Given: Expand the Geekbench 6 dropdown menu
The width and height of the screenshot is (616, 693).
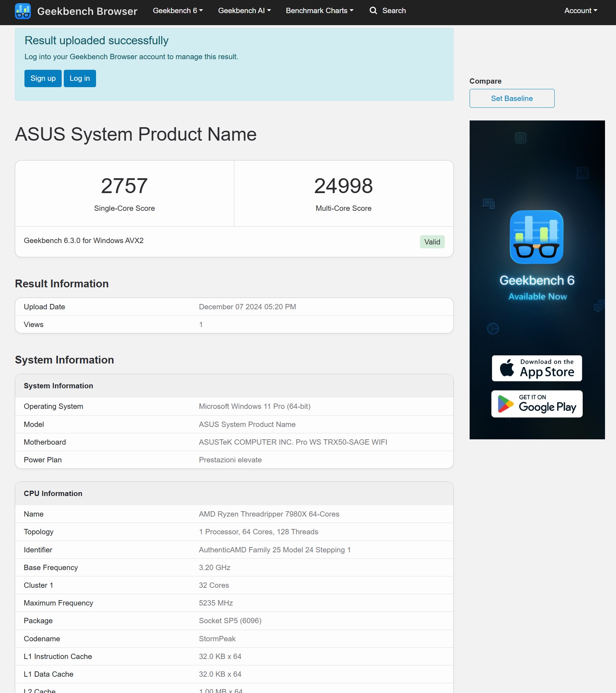Looking at the screenshot, I should point(178,11).
